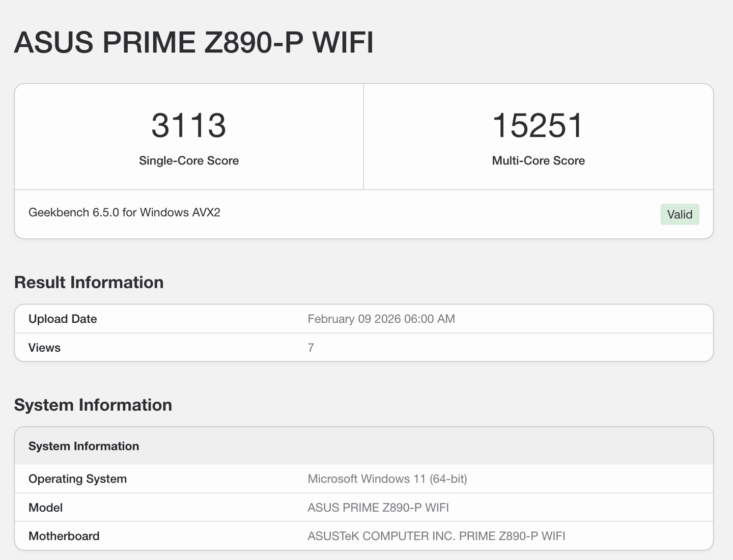
Task: Click the Geekbench 6.5.0 for Windows AVX2 text
Action: tap(124, 213)
